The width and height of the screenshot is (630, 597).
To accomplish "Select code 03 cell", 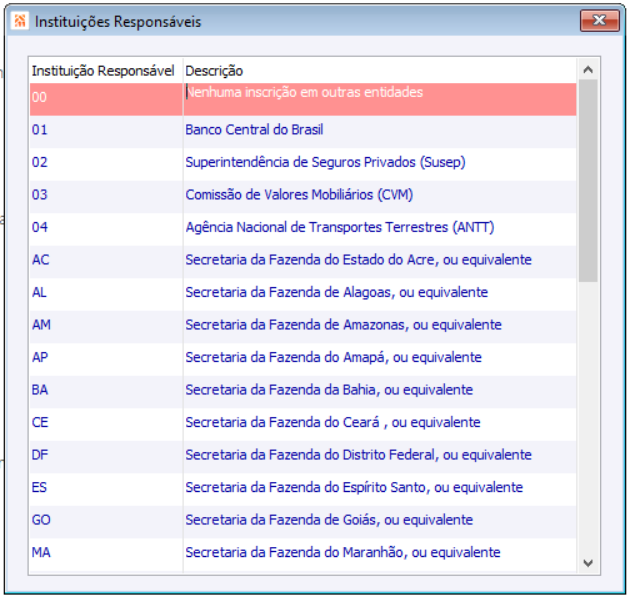I will pyautogui.click(x=106, y=195).
